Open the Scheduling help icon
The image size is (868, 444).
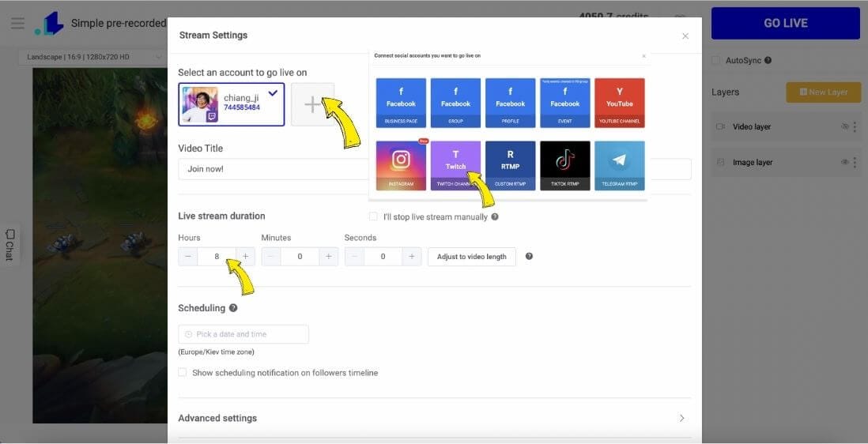tap(233, 308)
